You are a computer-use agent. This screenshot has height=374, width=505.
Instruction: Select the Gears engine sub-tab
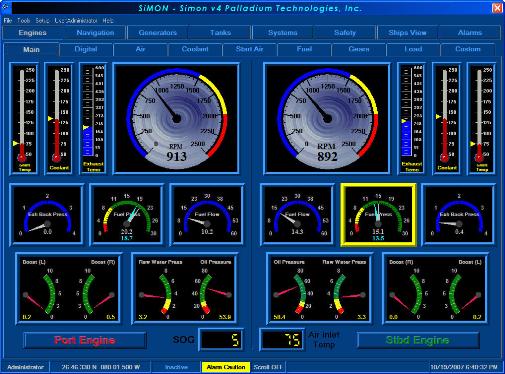[359, 49]
